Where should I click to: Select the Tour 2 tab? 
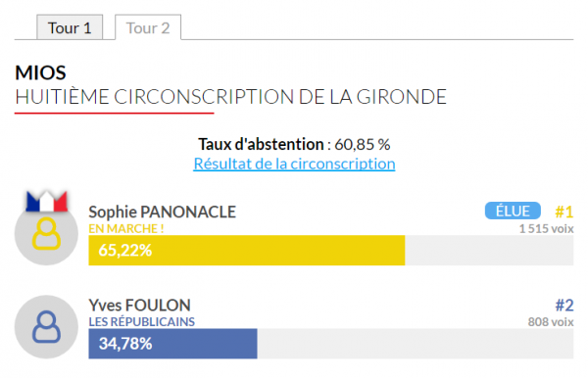(x=148, y=27)
